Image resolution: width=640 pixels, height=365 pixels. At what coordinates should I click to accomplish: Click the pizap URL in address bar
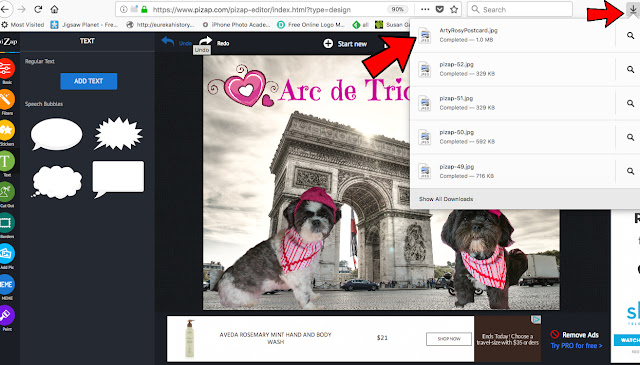click(251, 9)
